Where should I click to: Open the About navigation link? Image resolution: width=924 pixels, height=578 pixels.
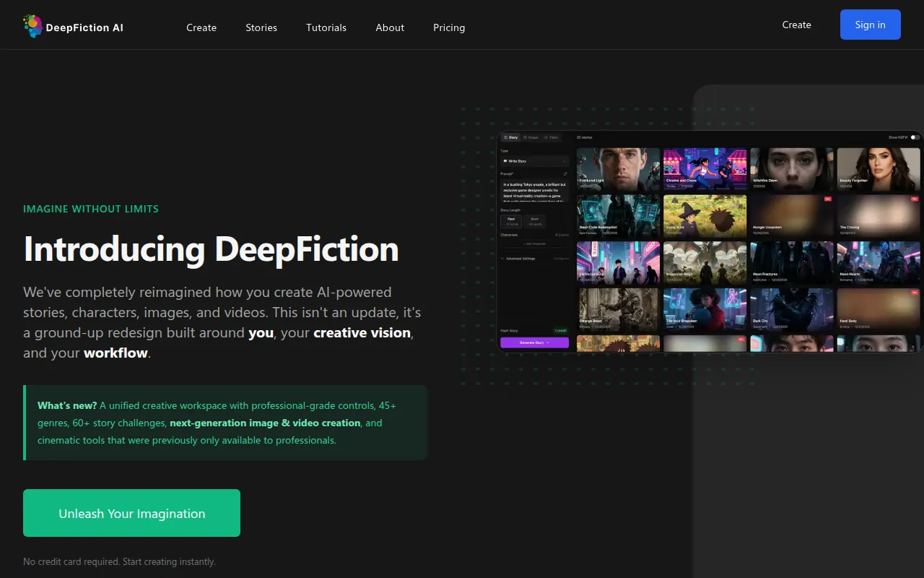390,27
